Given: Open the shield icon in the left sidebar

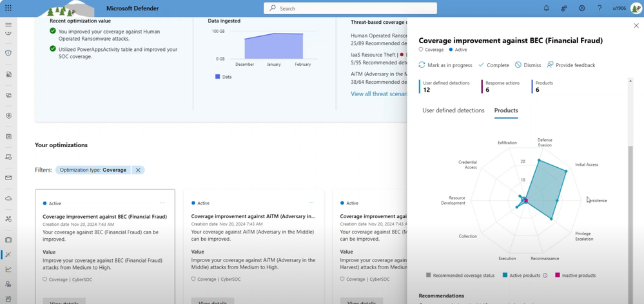Looking at the screenshot, I should point(8,53).
